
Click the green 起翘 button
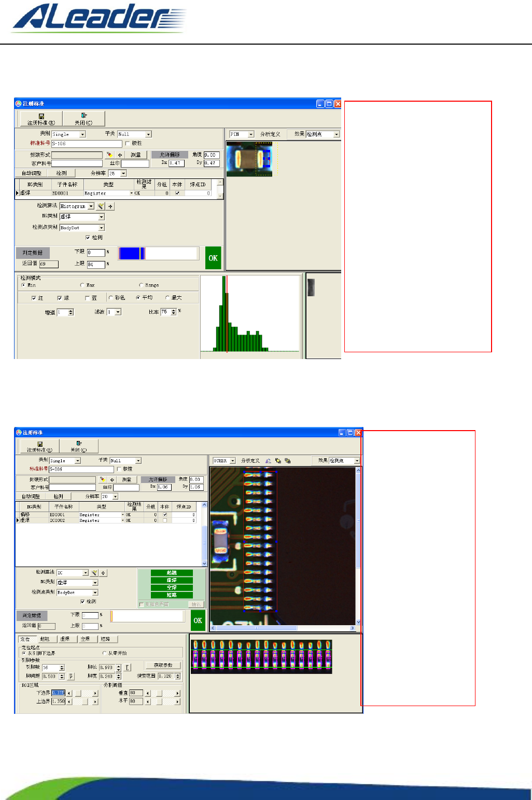click(x=172, y=573)
